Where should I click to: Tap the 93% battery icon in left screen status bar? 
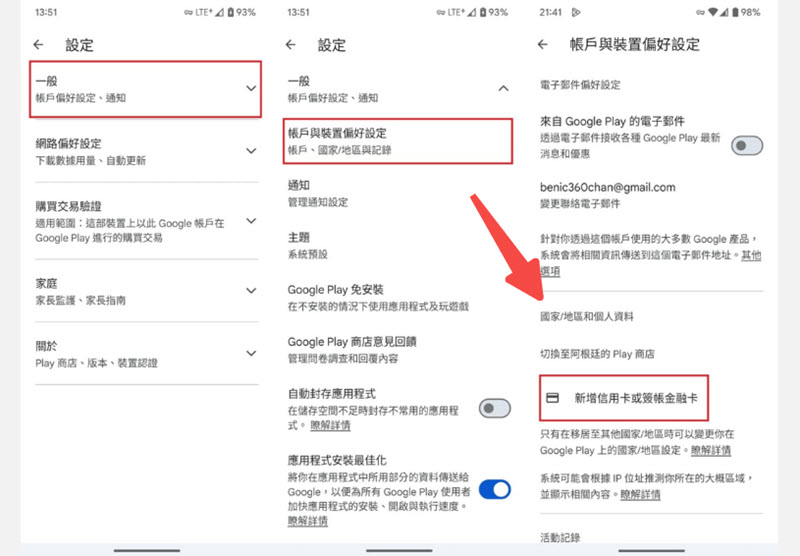(x=231, y=12)
